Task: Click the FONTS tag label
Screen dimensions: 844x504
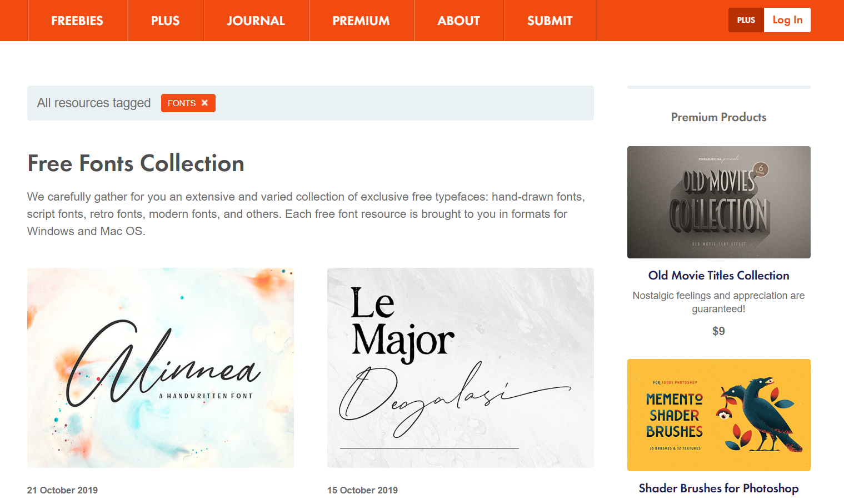Action: tap(182, 103)
